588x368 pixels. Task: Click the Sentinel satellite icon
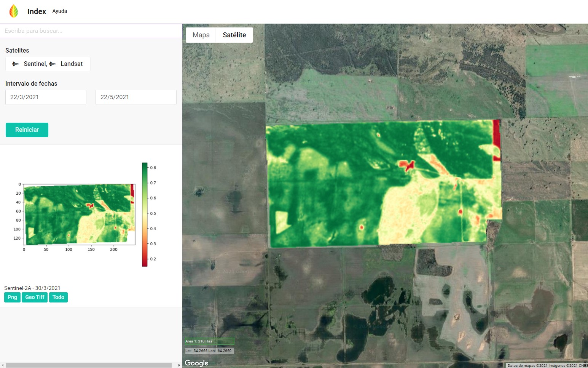(16, 64)
